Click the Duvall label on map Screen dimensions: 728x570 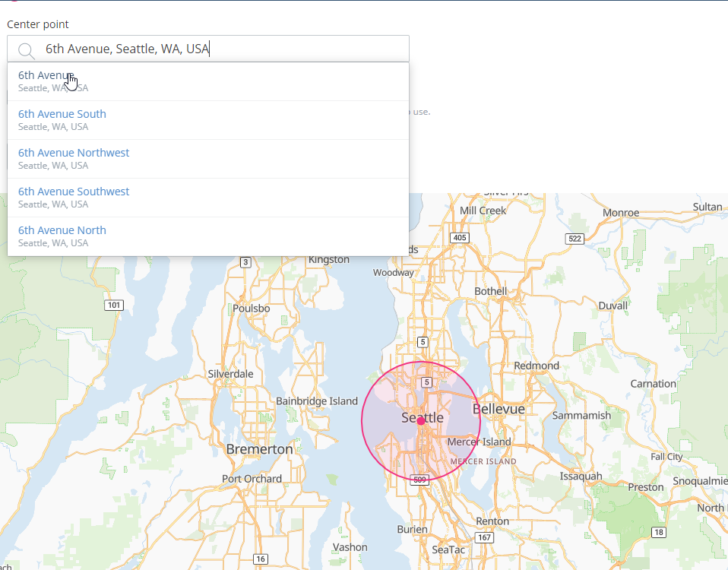(612, 306)
